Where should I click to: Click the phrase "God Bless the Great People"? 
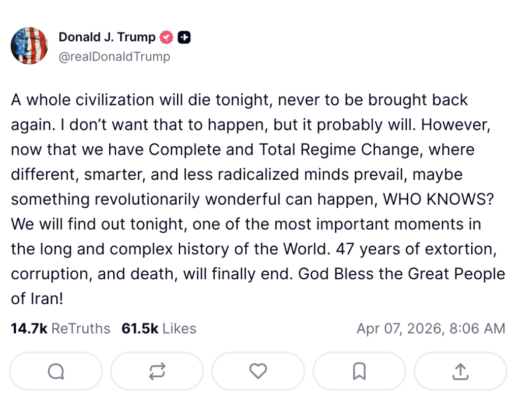point(401,274)
